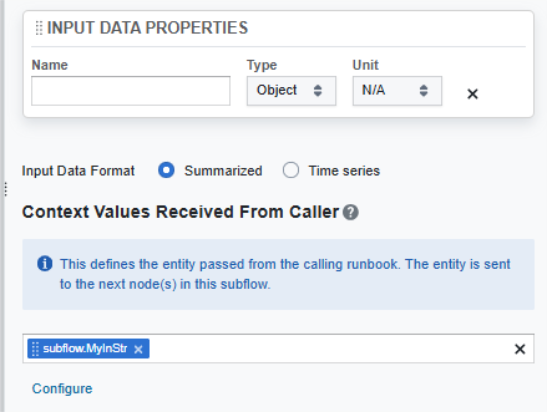Click the panel splitter handle on left edge
This screenshot has width=547, height=412.
[6, 189]
